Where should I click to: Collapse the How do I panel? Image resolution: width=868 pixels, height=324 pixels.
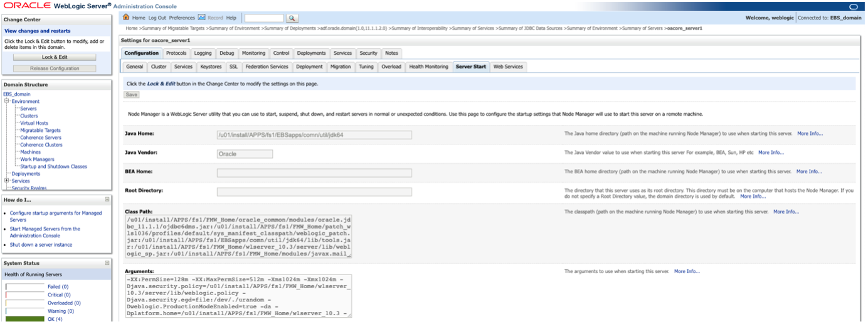point(107,200)
